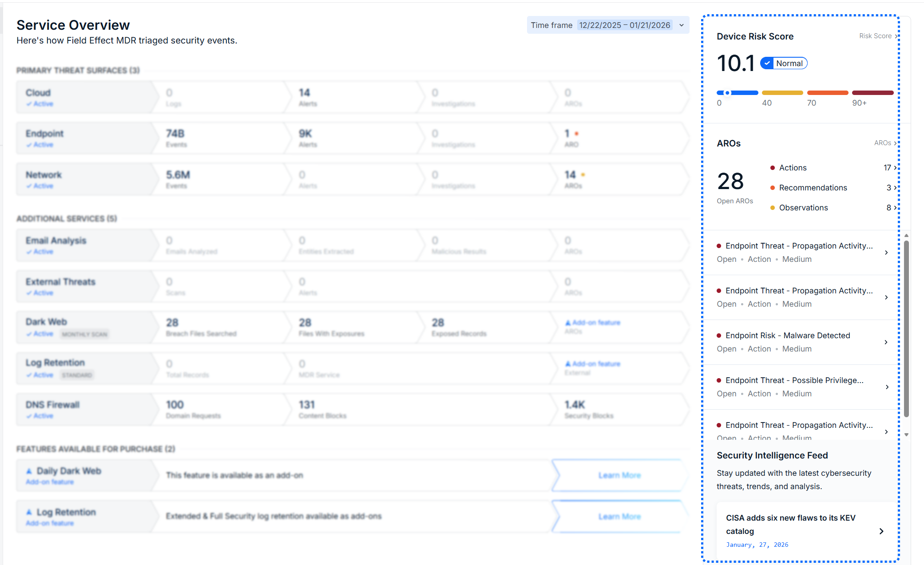Screen dimensions: 924x565
Task: Click Learn More for Log Retention add-on
Action: [x=619, y=517]
